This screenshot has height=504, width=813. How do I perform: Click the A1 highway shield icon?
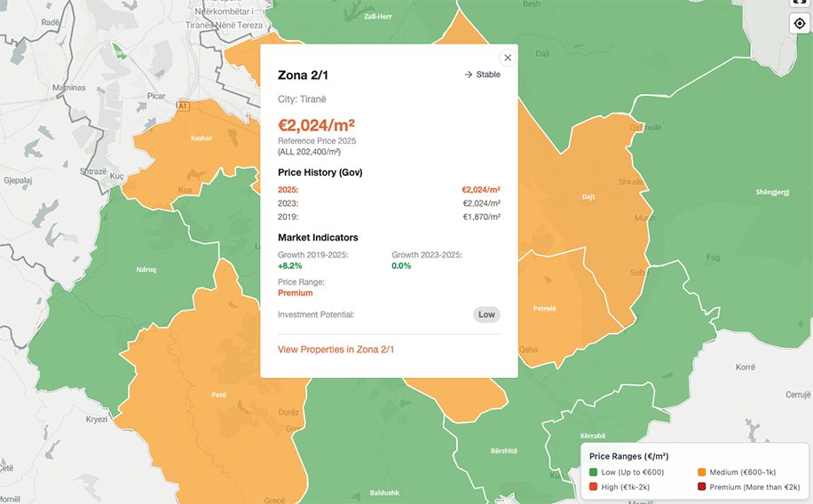183,106
